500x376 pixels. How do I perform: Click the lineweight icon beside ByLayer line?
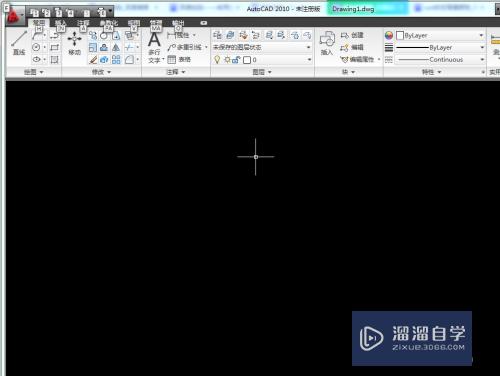coord(389,47)
